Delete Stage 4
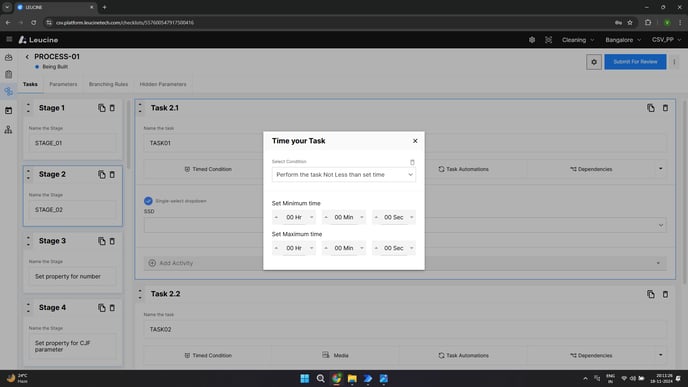 [112, 308]
